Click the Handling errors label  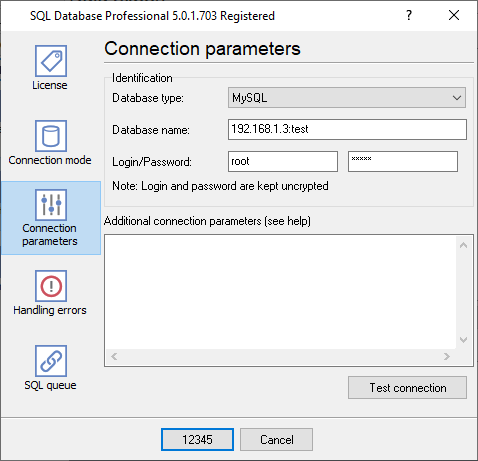coord(50,310)
